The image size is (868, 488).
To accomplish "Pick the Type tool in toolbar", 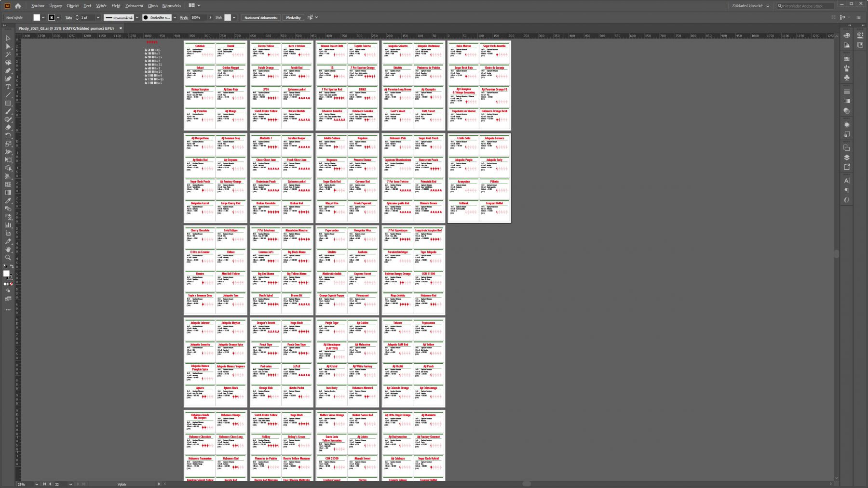I will (x=8, y=87).
